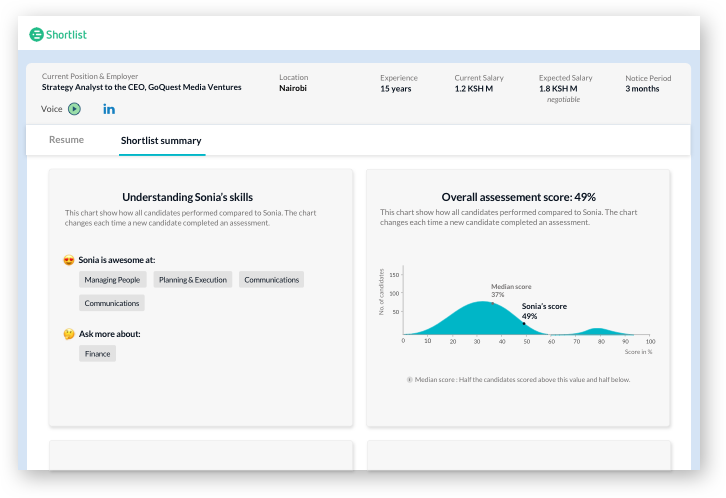Viewport: 726px width, 498px height.
Task: Click the Voice label
Action: [x=51, y=109]
